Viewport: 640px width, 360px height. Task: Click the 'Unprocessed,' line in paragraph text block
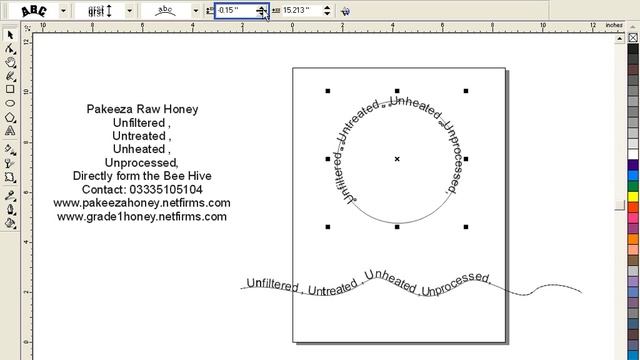pos(142,163)
